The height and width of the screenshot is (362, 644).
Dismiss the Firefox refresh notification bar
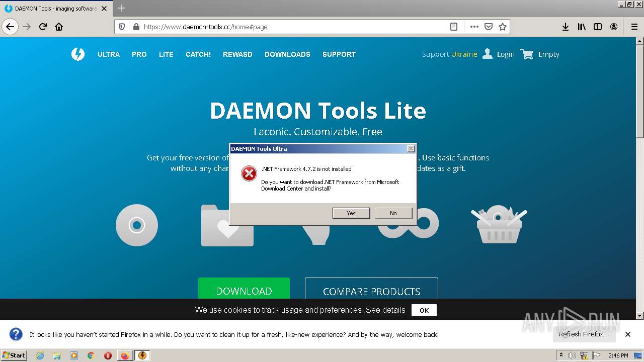(628, 334)
